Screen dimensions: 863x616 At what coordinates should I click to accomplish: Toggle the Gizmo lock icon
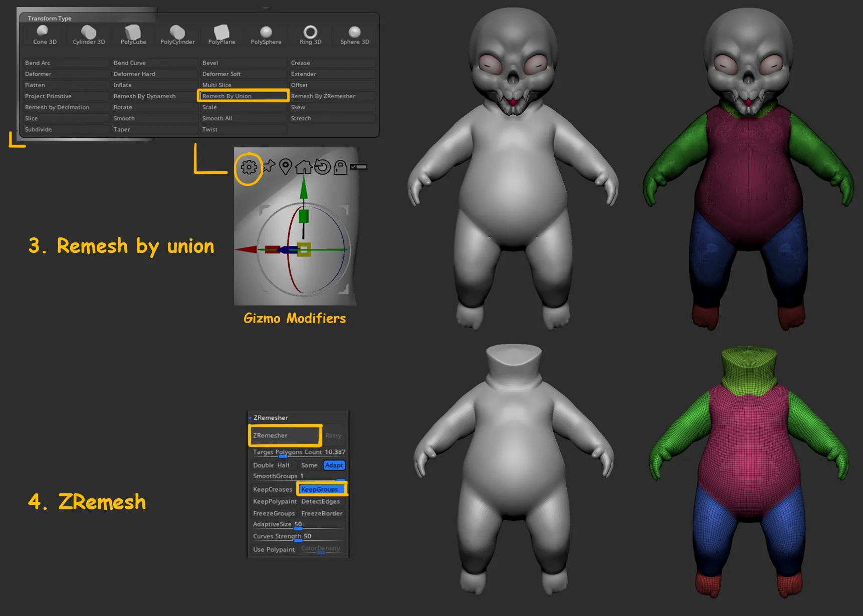pyautogui.click(x=340, y=167)
